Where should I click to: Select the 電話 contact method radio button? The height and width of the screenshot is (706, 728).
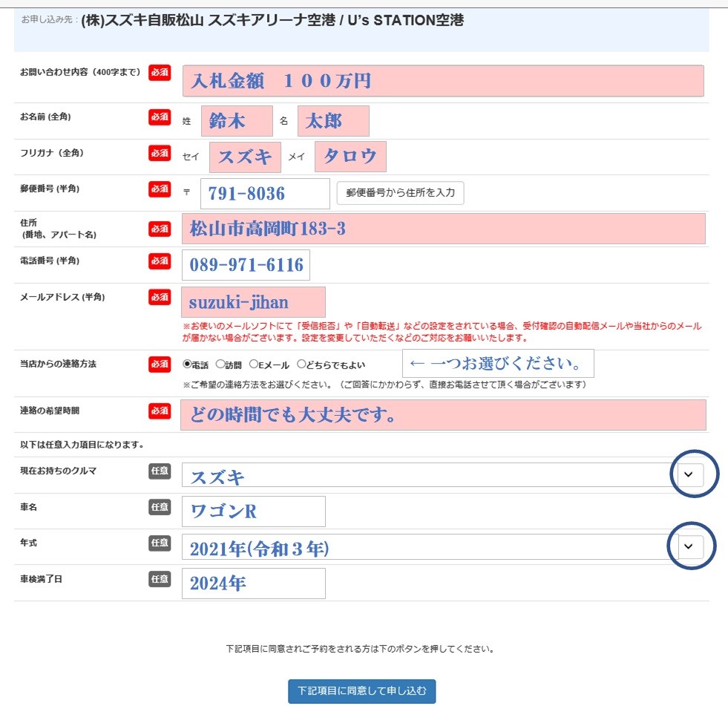point(187,365)
